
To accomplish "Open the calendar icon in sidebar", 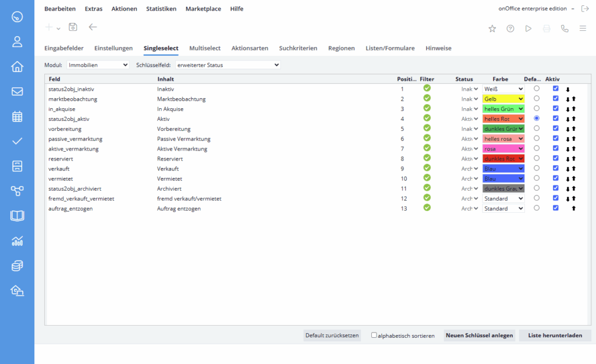I will (17, 116).
